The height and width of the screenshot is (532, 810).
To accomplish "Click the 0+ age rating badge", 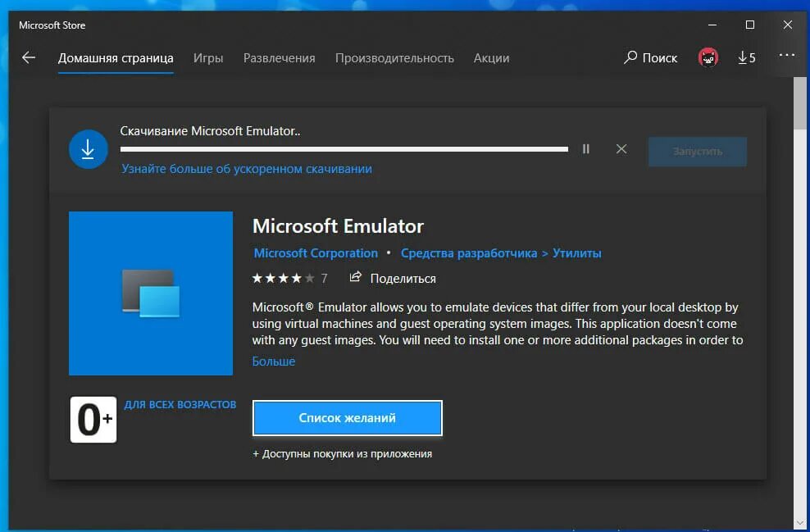I will pos(93,420).
